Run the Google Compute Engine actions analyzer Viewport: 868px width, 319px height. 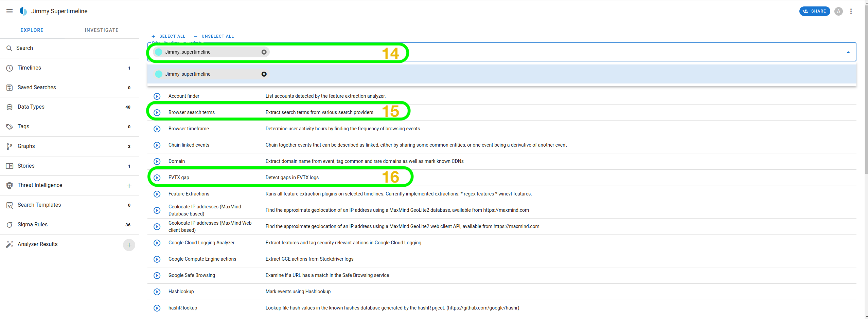coord(157,259)
